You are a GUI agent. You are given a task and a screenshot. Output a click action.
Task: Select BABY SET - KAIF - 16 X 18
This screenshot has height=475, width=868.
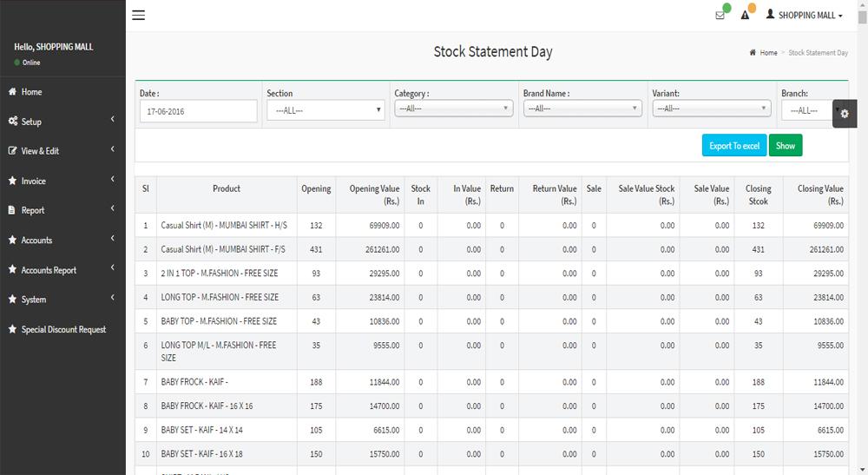click(201, 453)
